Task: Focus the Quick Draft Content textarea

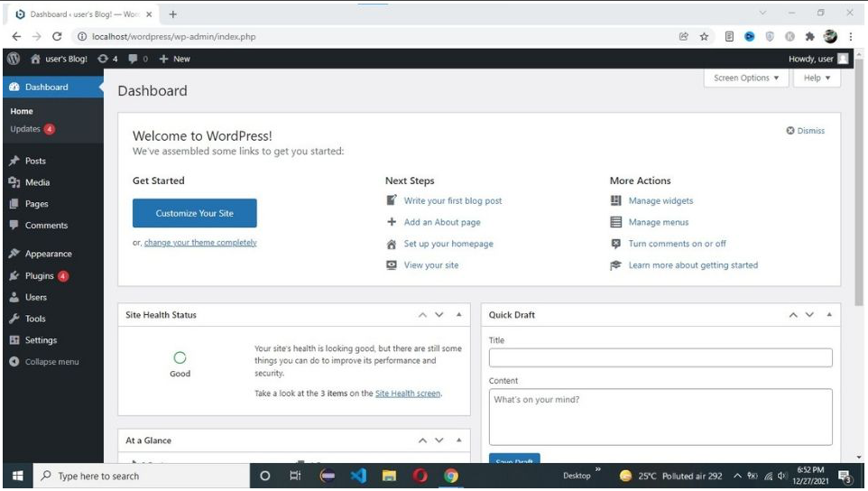Action: click(660, 417)
